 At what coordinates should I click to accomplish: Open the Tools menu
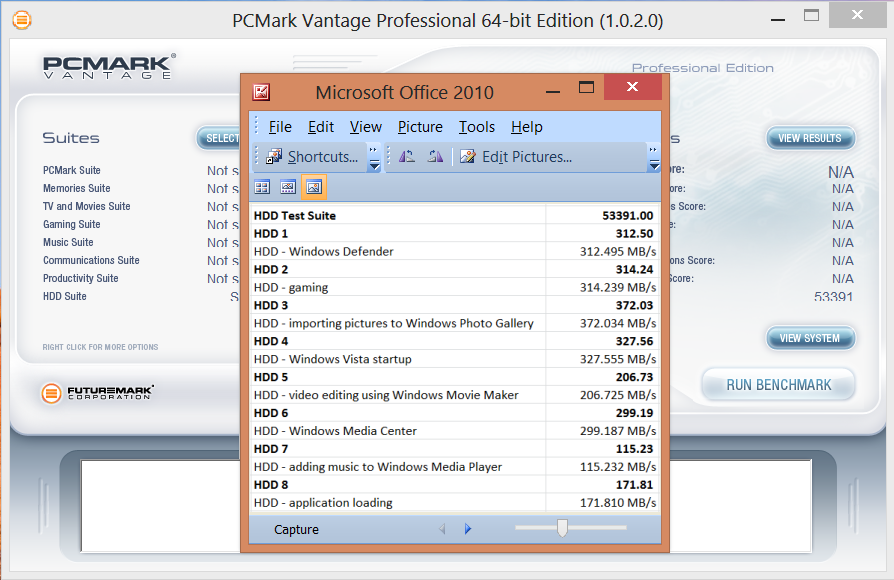pyautogui.click(x=477, y=127)
